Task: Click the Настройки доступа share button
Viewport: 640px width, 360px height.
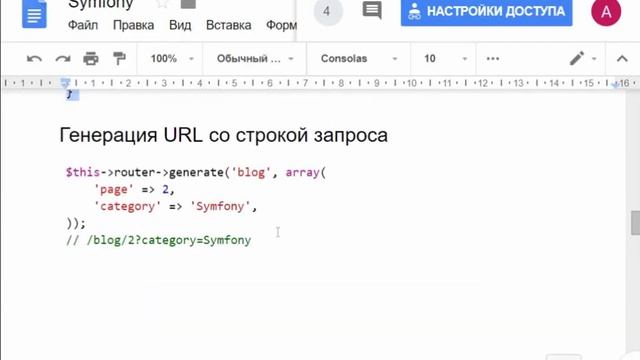Action: [487, 11]
